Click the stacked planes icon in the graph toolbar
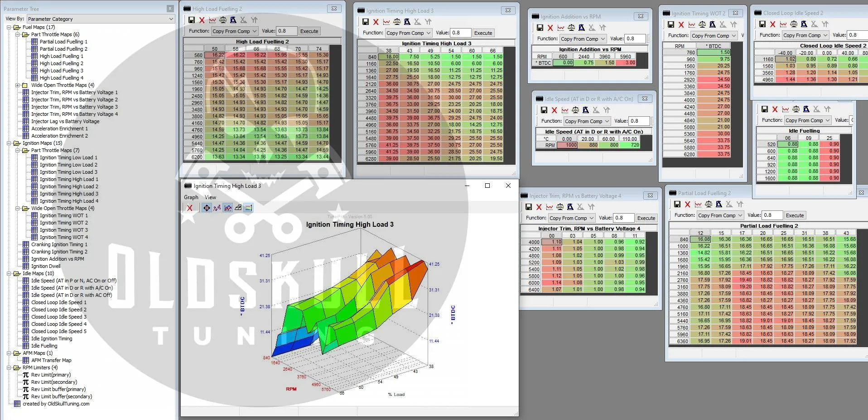This screenshot has width=868, height=420. pyautogui.click(x=238, y=208)
